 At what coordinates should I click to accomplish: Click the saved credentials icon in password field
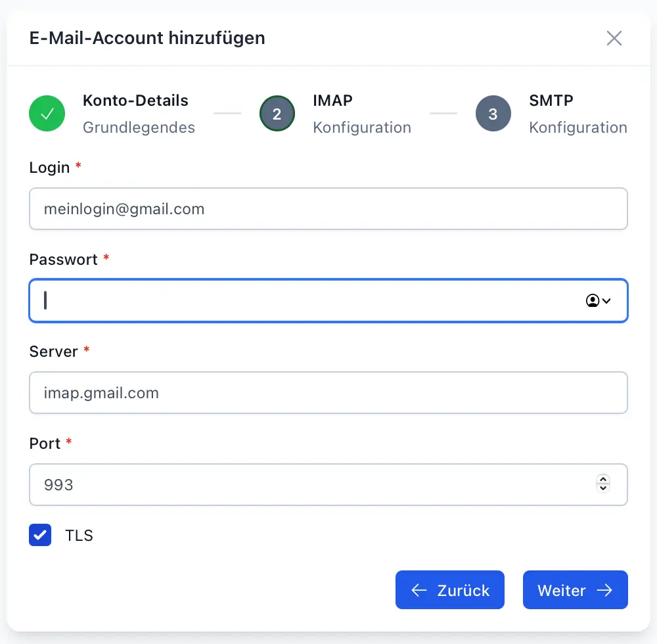591,300
